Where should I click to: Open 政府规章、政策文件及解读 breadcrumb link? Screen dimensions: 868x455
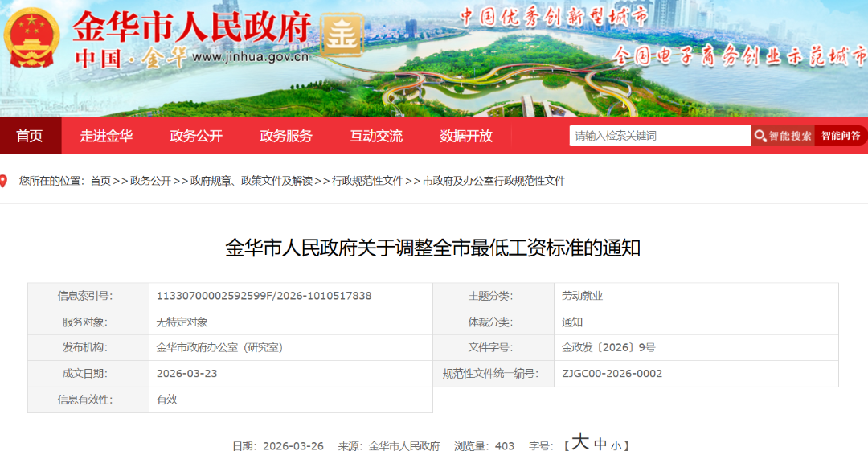click(x=252, y=181)
